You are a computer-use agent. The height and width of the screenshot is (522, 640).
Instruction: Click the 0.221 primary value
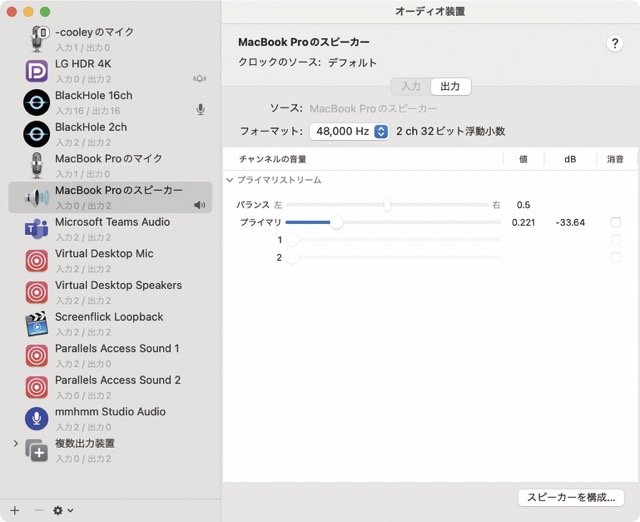pos(523,222)
